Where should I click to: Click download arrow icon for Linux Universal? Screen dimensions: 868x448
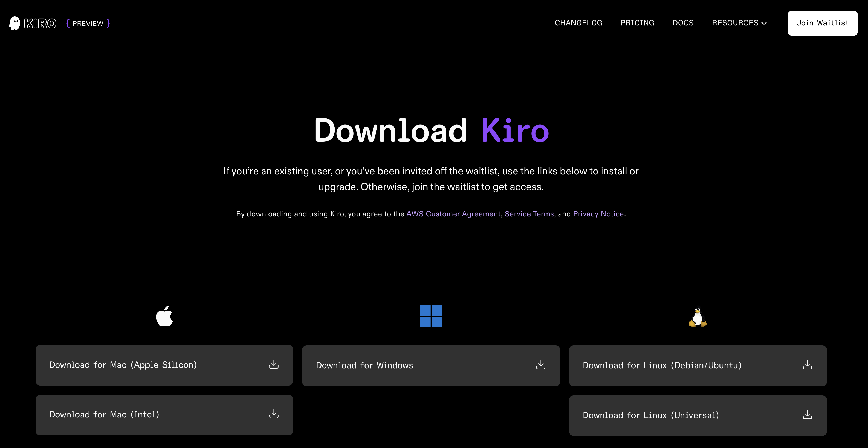pos(807,415)
